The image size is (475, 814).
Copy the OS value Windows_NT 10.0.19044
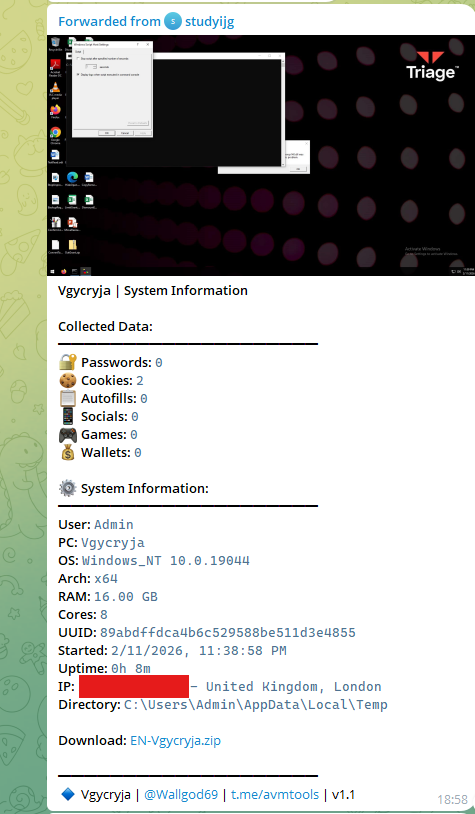(x=166, y=561)
